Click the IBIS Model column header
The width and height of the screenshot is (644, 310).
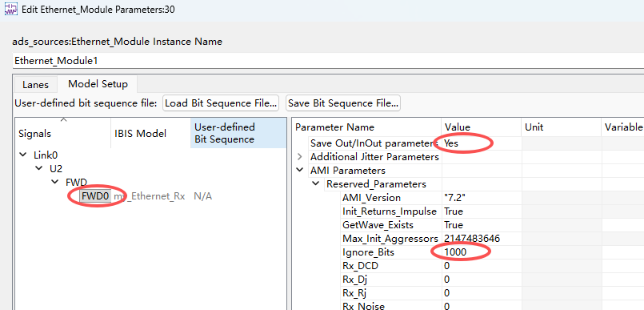point(150,133)
